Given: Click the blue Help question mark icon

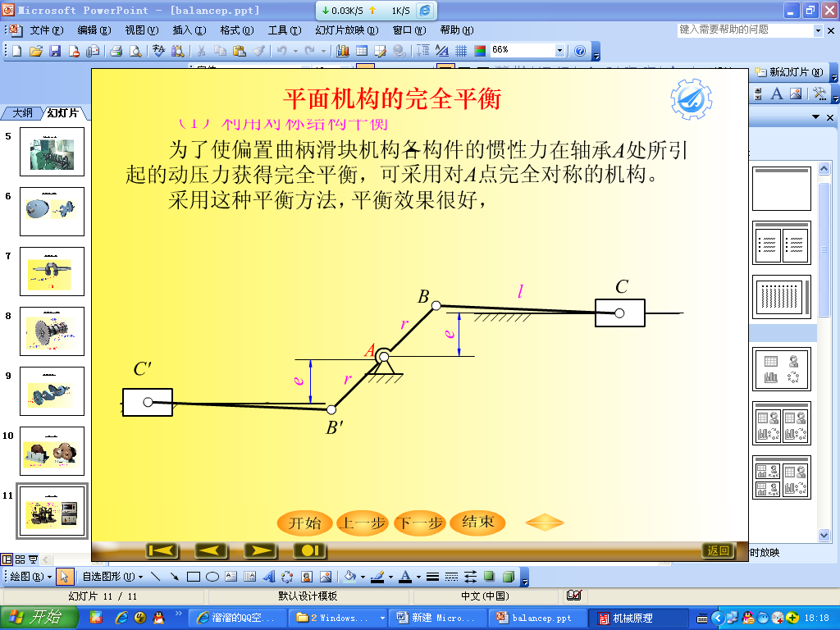Looking at the screenshot, I should pyautogui.click(x=580, y=51).
